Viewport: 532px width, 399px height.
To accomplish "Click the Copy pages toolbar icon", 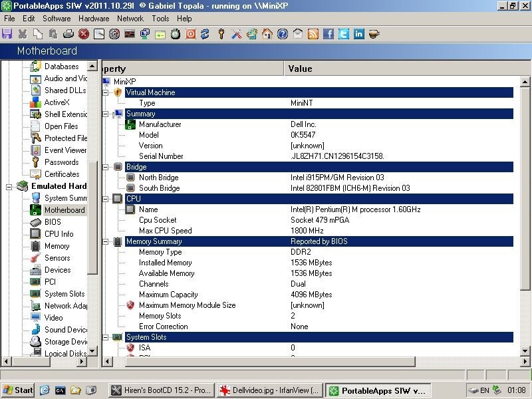I will point(38,34).
